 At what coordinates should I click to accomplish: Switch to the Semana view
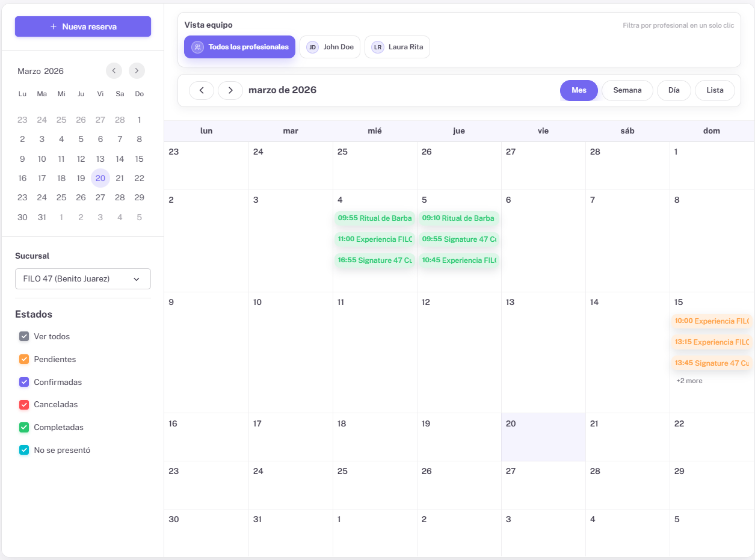pyautogui.click(x=627, y=90)
